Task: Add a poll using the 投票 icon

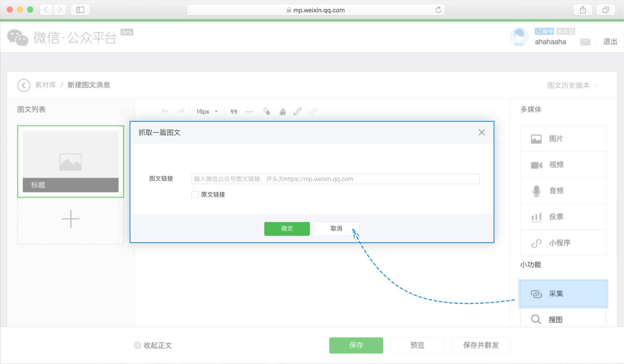Action: [x=556, y=217]
